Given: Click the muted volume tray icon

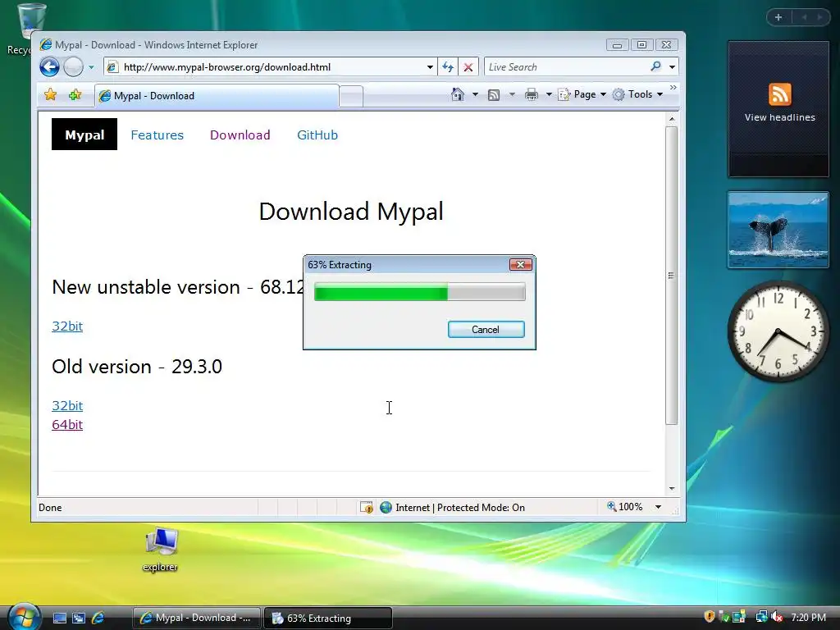Looking at the screenshot, I should [777, 617].
